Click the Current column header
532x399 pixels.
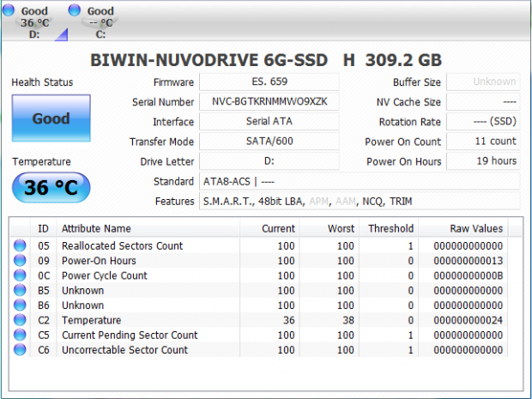(x=269, y=228)
